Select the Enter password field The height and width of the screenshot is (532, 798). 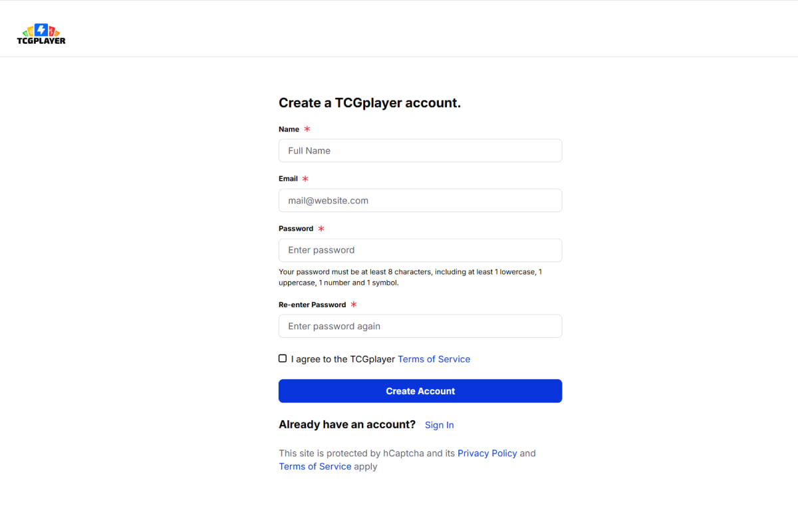(420, 251)
